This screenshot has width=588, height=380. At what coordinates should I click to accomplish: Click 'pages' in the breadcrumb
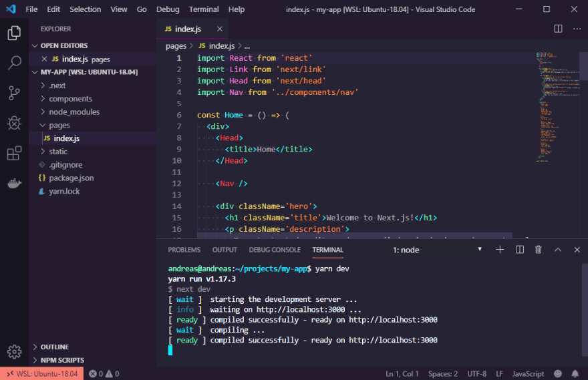[x=176, y=46]
